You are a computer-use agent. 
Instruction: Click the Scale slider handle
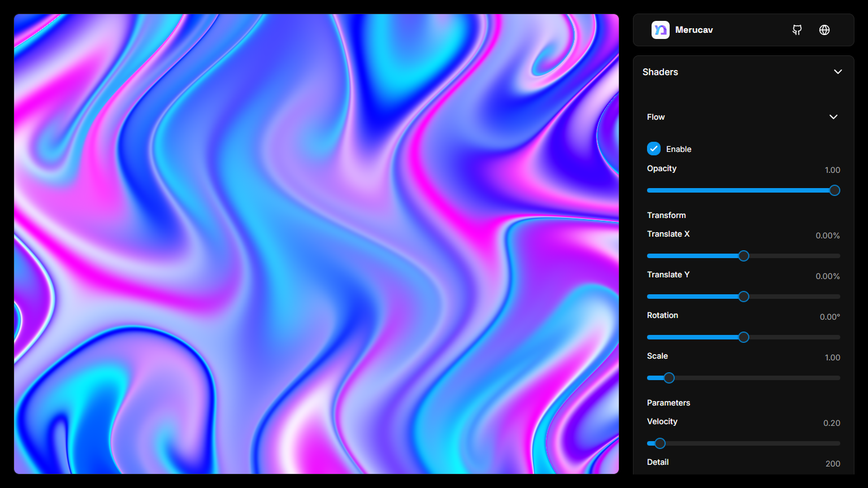(669, 378)
